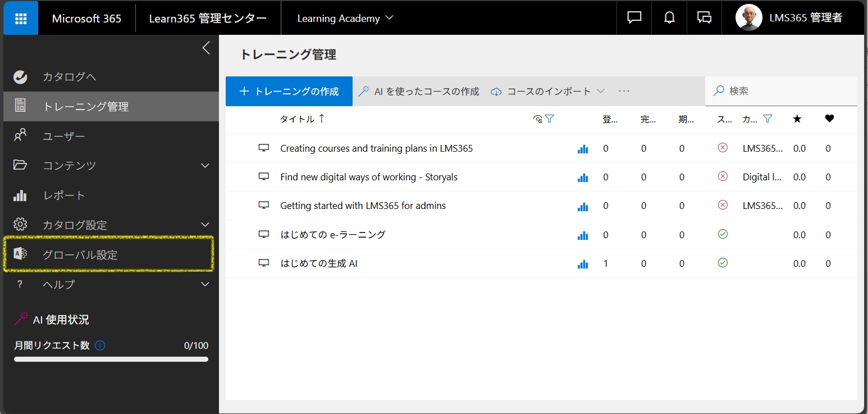Screen dimensions: 868x414
Task: Open the コースのインポート dropdown
Action: (x=548, y=91)
